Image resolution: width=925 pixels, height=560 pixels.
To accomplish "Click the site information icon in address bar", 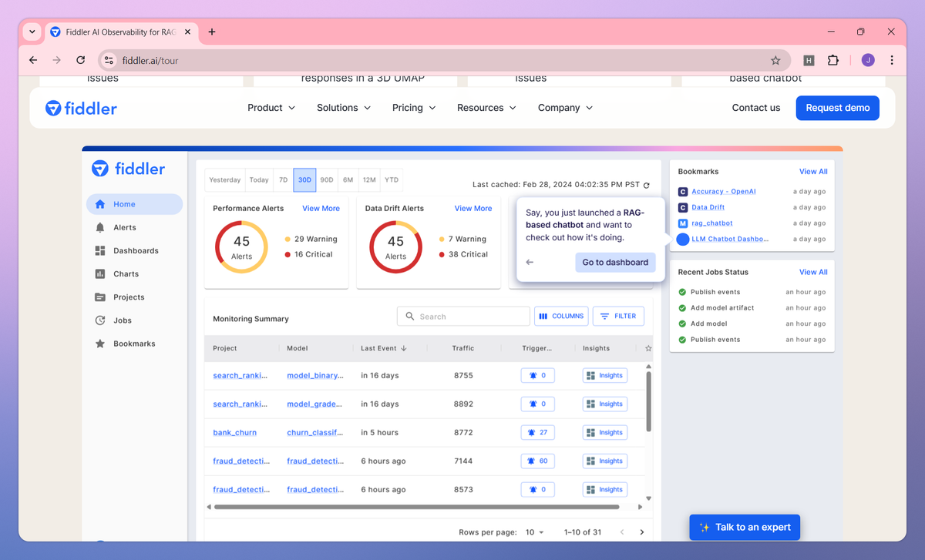I will (109, 60).
